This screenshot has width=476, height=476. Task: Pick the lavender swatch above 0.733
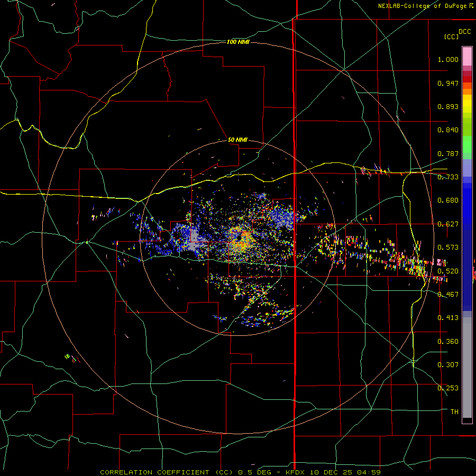click(x=467, y=168)
